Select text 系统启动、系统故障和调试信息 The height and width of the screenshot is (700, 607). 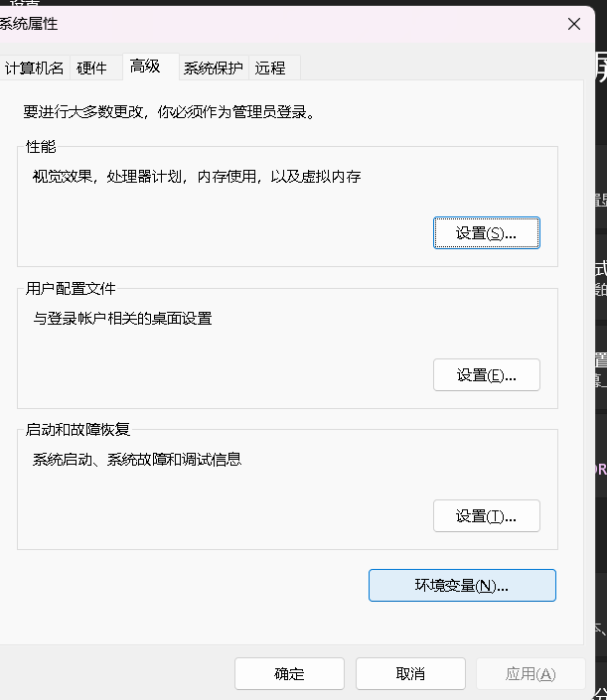click(137, 460)
